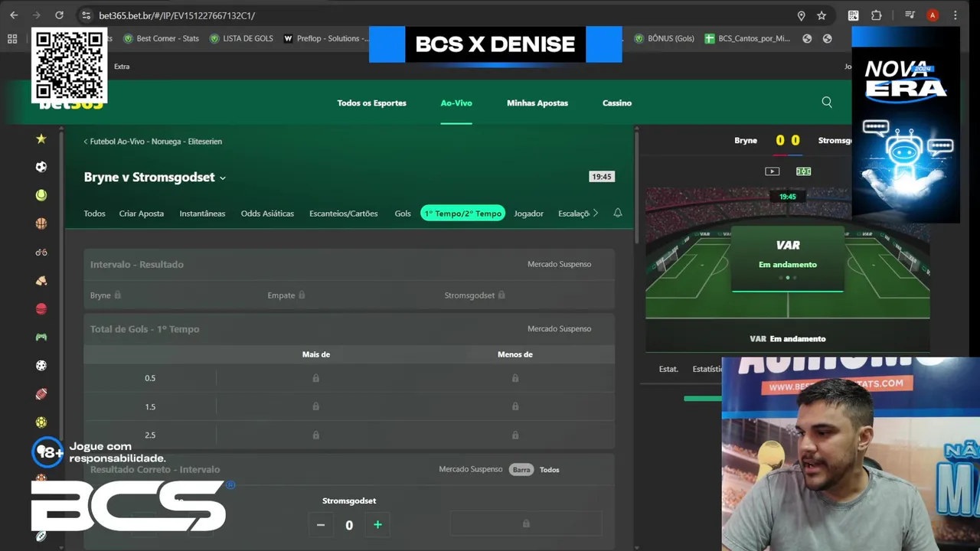Open site information icon beside the URL
Screen dimensions: 980x551
click(87, 15)
